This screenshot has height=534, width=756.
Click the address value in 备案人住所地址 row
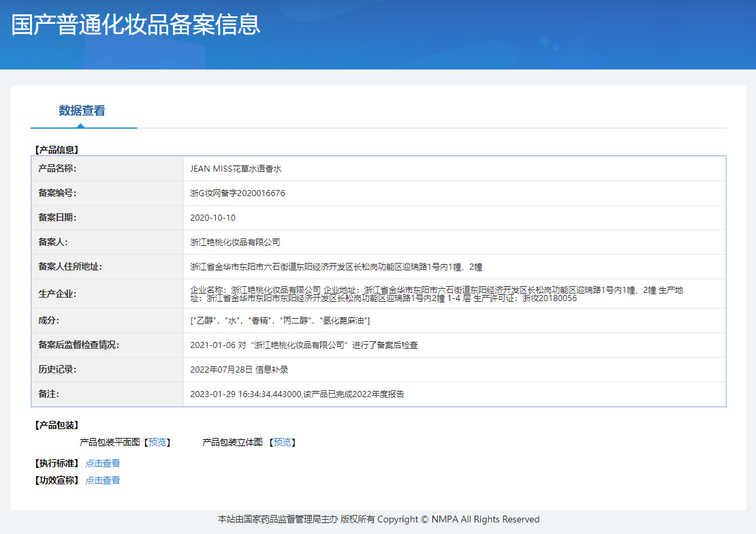click(336, 267)
